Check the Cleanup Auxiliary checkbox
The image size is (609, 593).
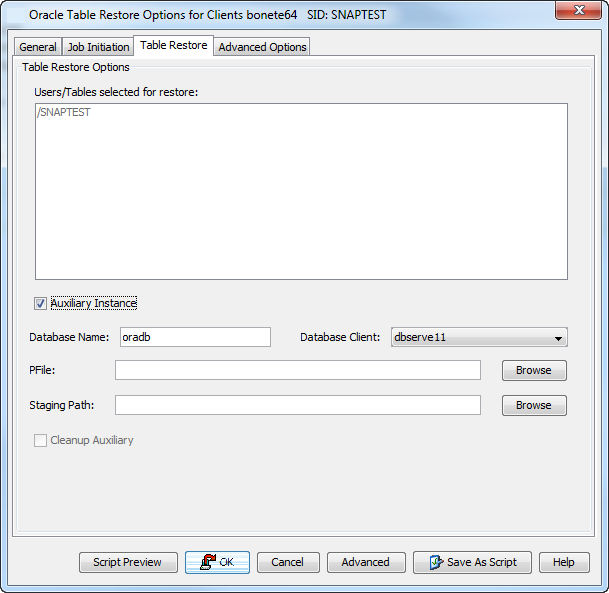click(x=41, y=440)
